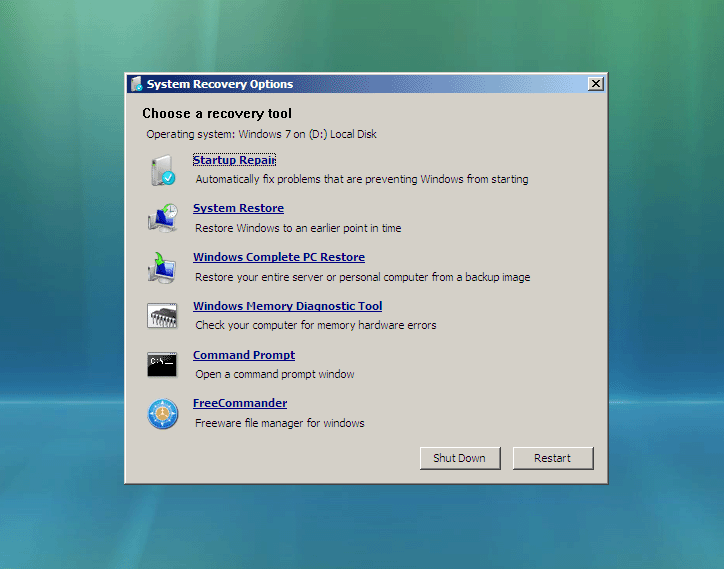Click 'Restore Windows to an earlier point in time' text

298,228
